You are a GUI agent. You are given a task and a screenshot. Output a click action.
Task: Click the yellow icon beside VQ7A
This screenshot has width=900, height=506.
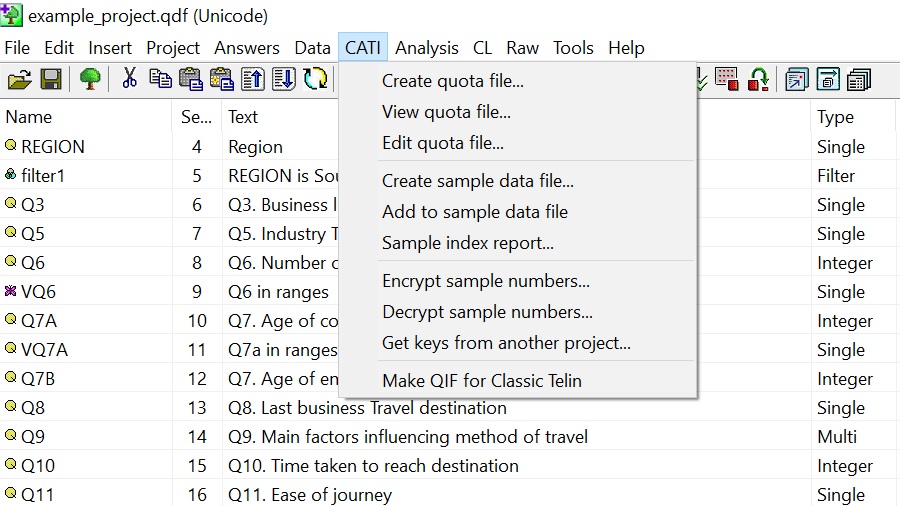pos(10,348)
